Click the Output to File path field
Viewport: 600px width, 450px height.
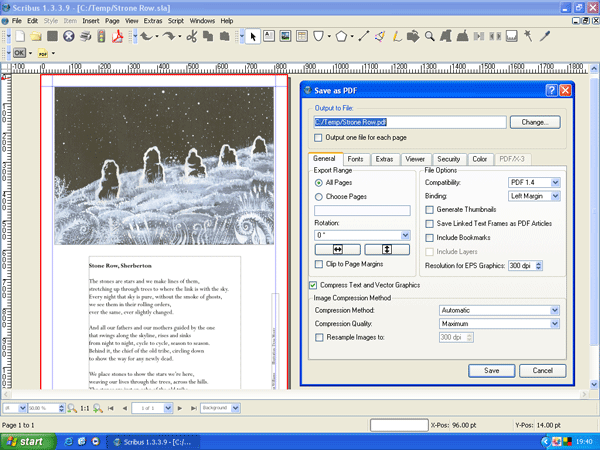tap(408, 122)
